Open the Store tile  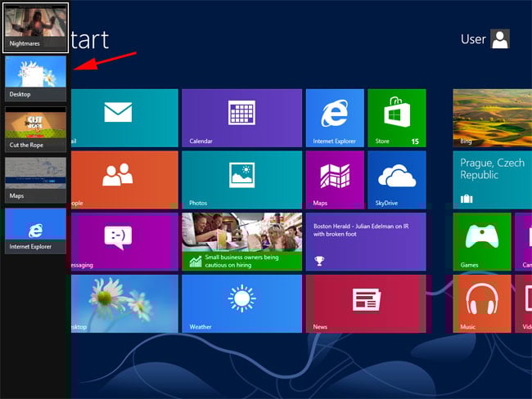tap(397, 118)
